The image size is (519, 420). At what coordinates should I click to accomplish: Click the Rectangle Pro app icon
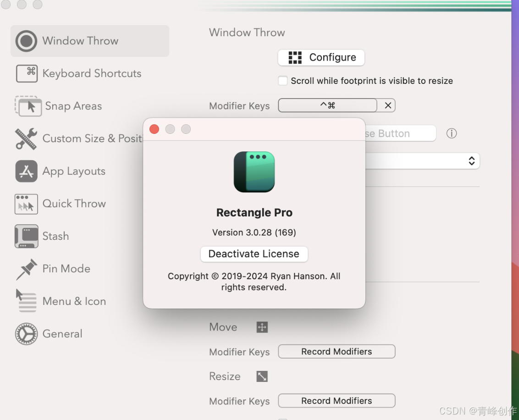(x=254, y=172)
